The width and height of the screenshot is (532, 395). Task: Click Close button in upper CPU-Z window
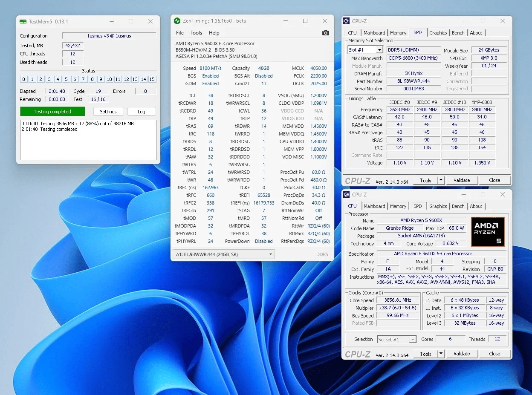494,180
